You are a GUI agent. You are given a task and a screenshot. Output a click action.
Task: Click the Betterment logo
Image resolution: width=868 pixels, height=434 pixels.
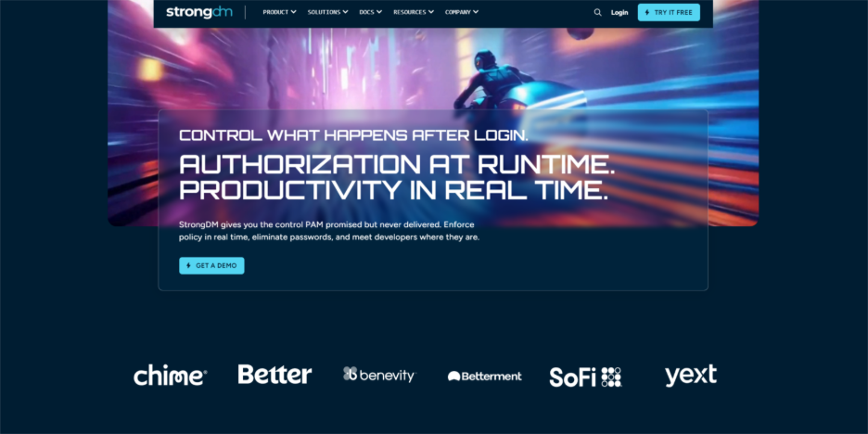point(484,376)
